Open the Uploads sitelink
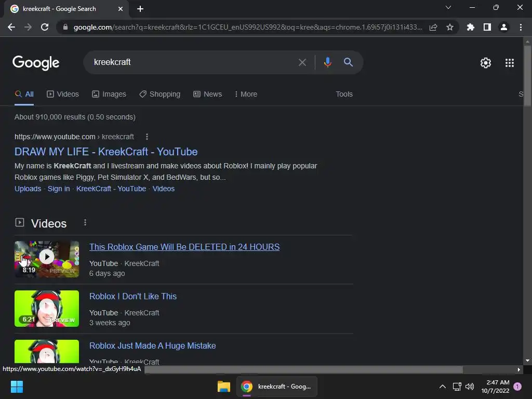The width and height of the screenshot is (532, 399). pyautogui.click(x=28, y=189)
